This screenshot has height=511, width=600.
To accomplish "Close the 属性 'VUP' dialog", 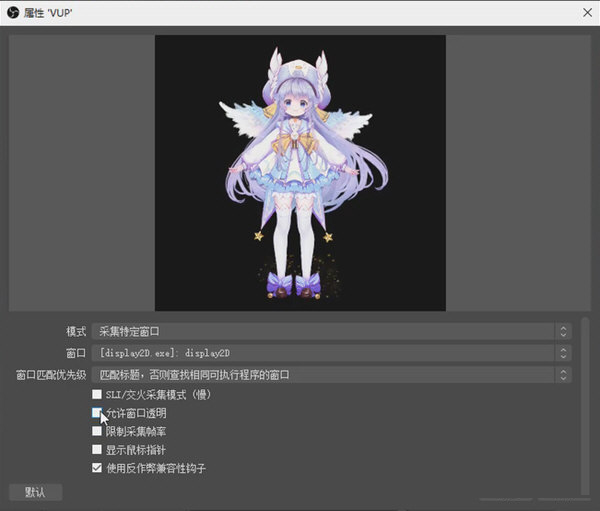I will [587, 13].
